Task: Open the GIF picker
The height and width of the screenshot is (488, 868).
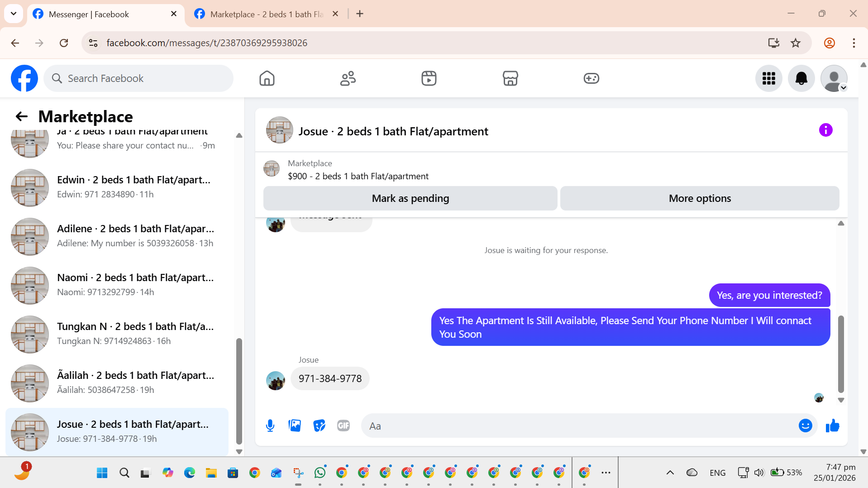Action: tap(343, 426)
